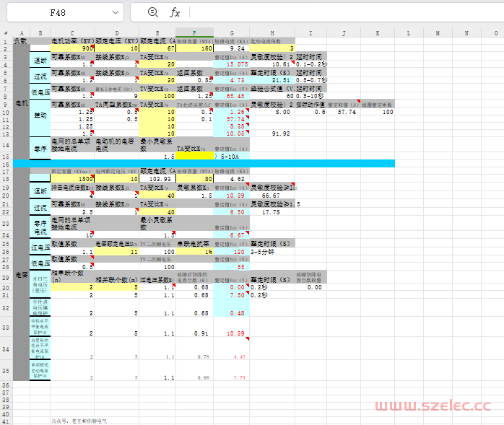Click the 差动 label cell
Viewport: 504px width, 425px height.
40,119
